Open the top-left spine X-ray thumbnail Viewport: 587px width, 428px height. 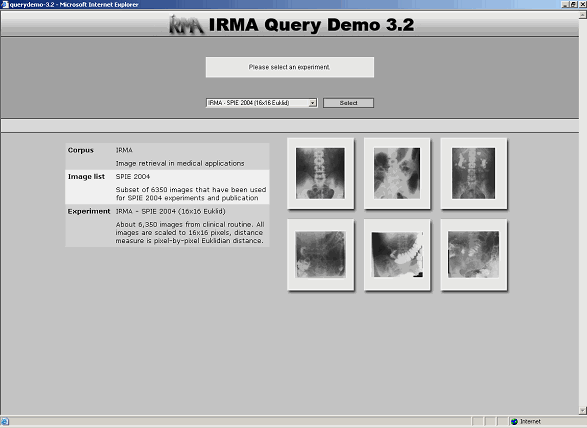pos(320,173)
